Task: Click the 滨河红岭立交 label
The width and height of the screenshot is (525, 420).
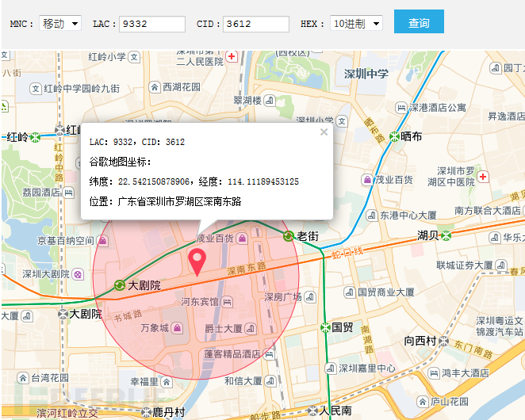Action: 67,413
